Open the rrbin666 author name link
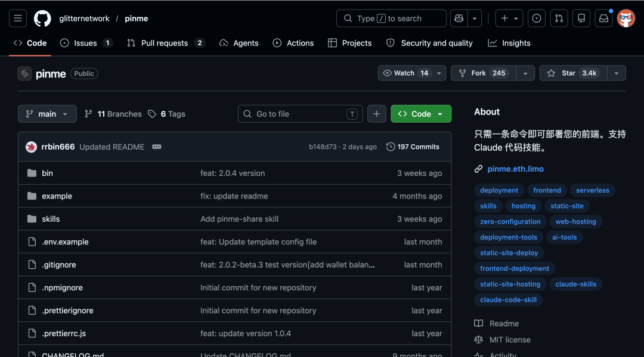The image size is (644, 357). click(x=58, y=147)
